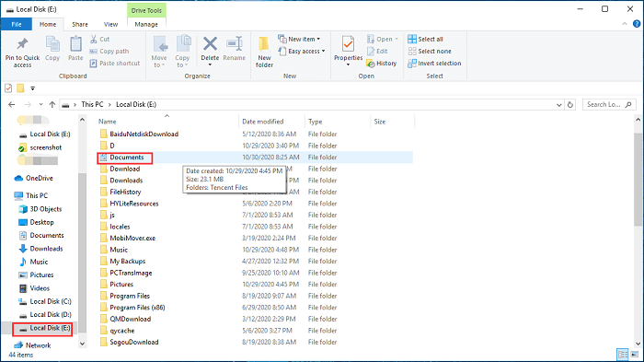The image size is (644, 362).
Task: Open address bar history dropdown
Action: point(559,104)
